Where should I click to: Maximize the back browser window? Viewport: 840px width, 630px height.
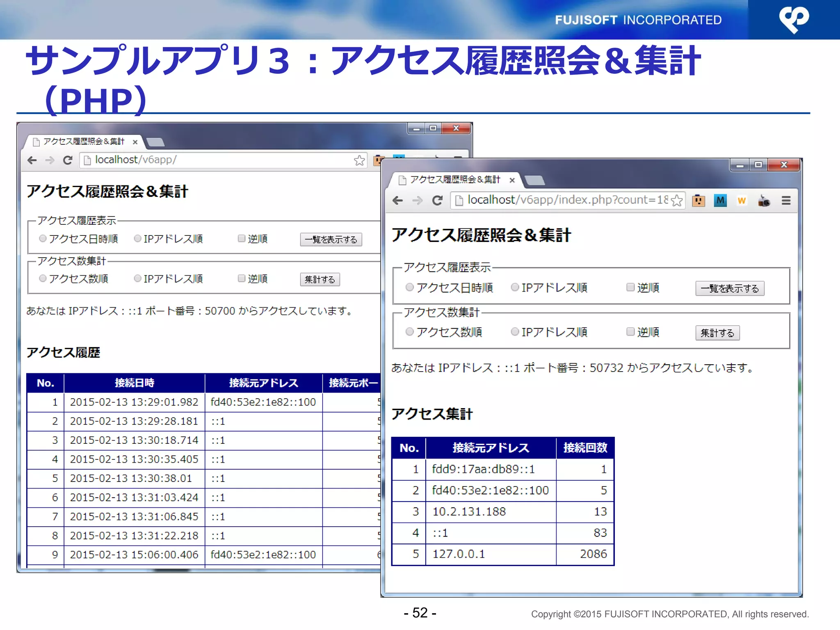click(433, 128)
